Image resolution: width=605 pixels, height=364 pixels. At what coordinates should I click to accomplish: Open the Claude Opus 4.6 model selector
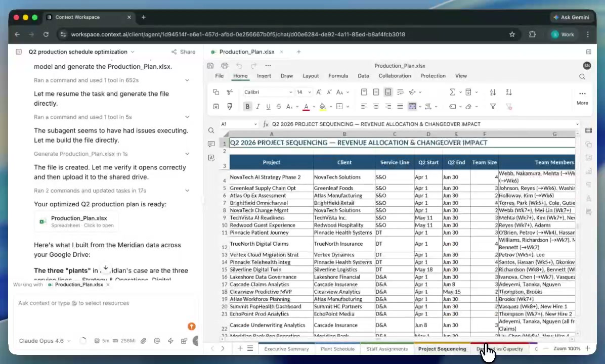(45, 341)
